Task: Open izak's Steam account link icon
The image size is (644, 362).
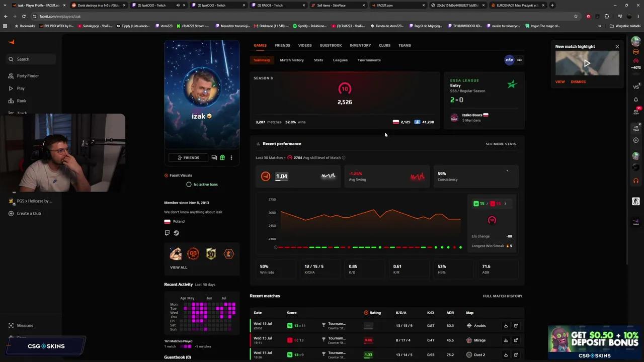Action: coord(177,233)
